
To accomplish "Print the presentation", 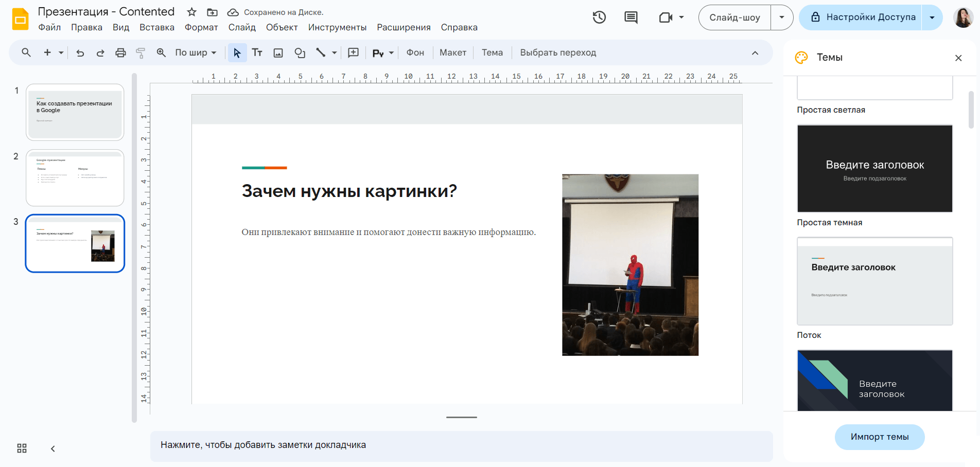I will click(x=120, y=52).
